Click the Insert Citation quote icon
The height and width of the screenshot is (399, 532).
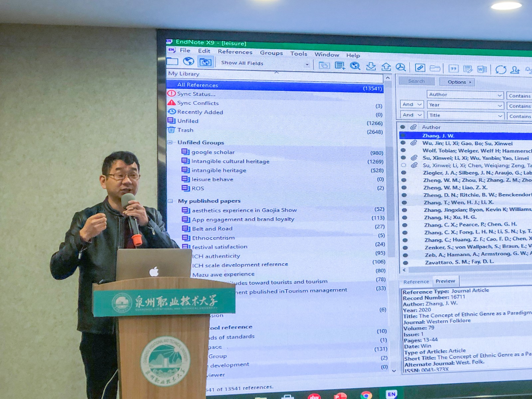tap(453, 68)
